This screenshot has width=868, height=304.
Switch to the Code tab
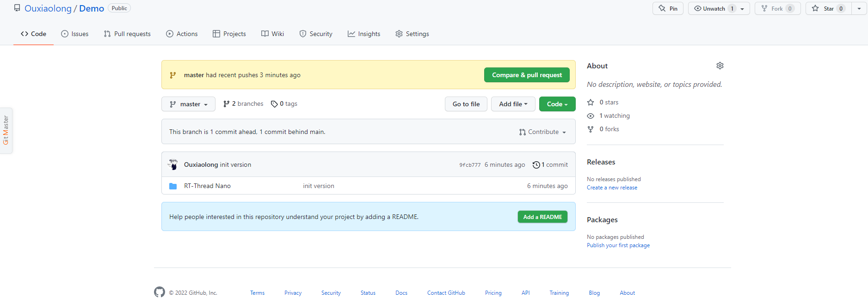coord(33,34)
